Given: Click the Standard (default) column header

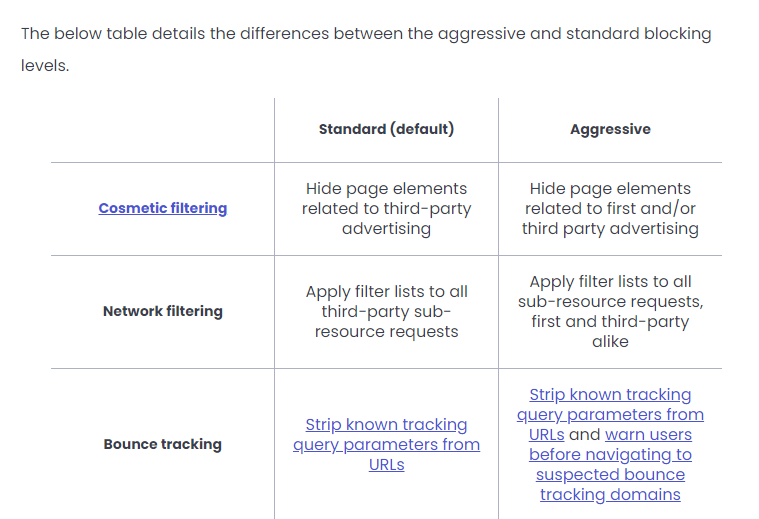Looking at the screenshot, I should [x=386, y=129].
